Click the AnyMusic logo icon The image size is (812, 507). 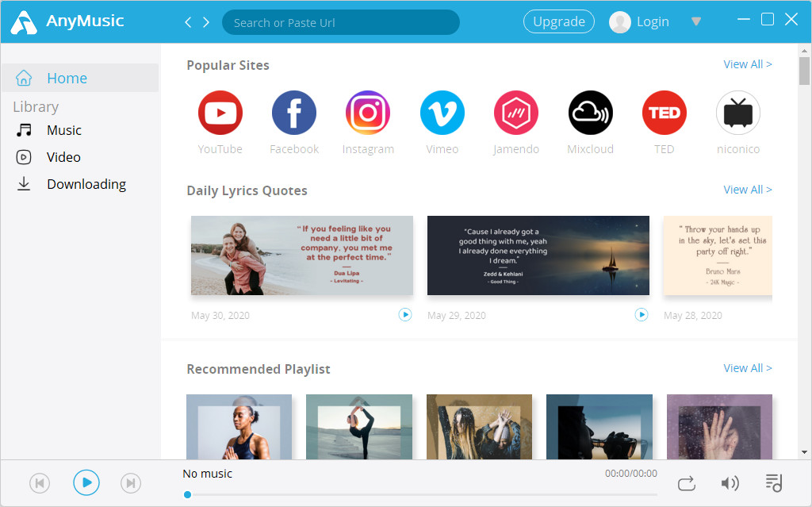coord(24,21)
